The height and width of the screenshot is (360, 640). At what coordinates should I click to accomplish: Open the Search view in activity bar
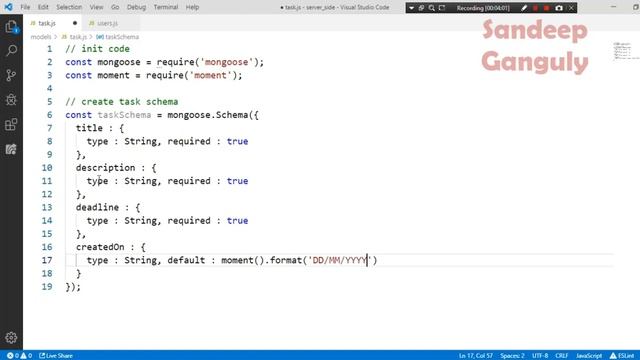pos(11,51)
